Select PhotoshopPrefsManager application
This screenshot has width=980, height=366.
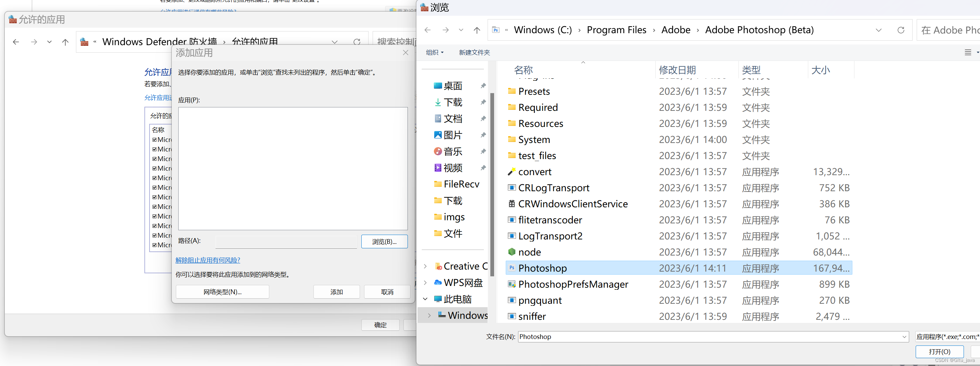pyautogui.click(x=573, y=284)
